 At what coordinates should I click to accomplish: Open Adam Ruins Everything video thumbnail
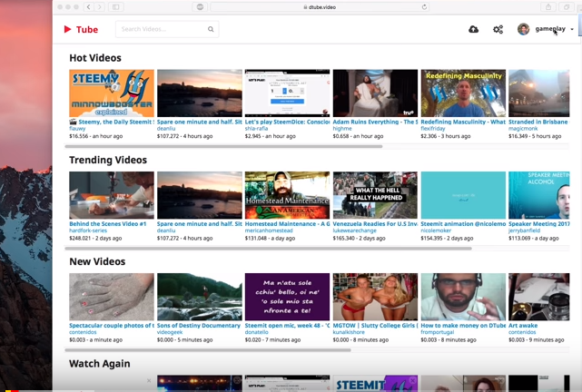pos(375,93)
